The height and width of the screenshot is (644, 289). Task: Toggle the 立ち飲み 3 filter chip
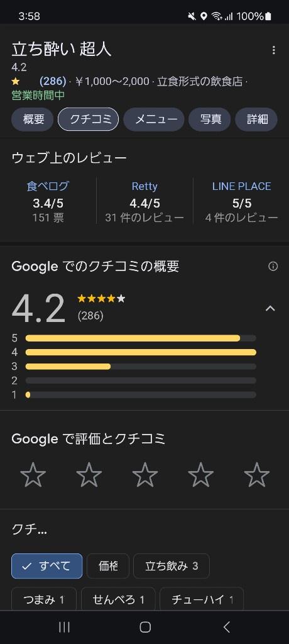click(x=172, y=566)
